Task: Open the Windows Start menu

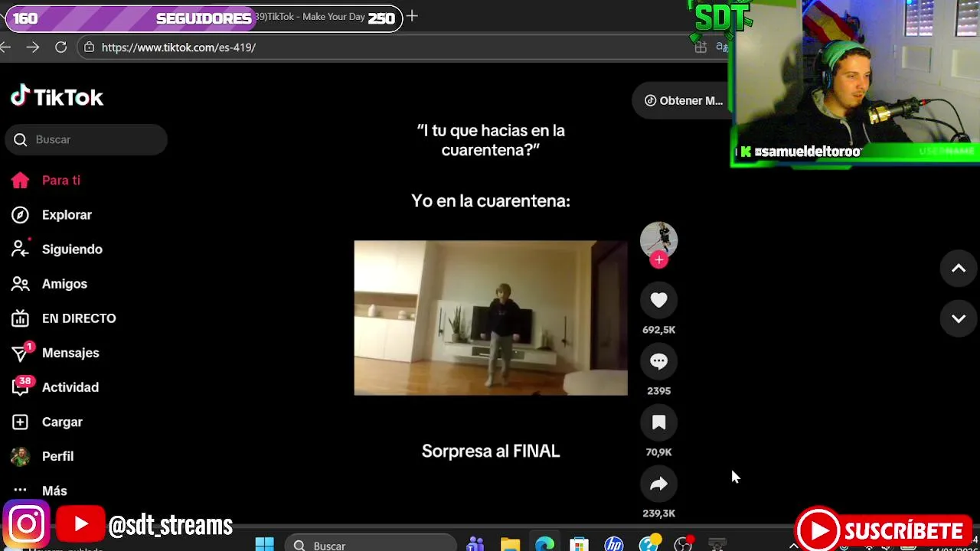Action: coord(265,544)
